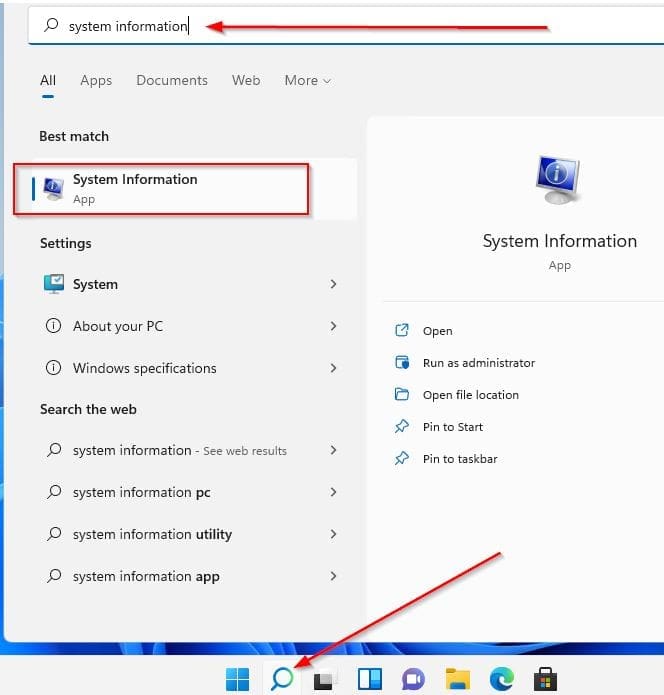Open the Widgets taskbar icon
This screenshot has height=695, width=664.
(x=369, y=680)
